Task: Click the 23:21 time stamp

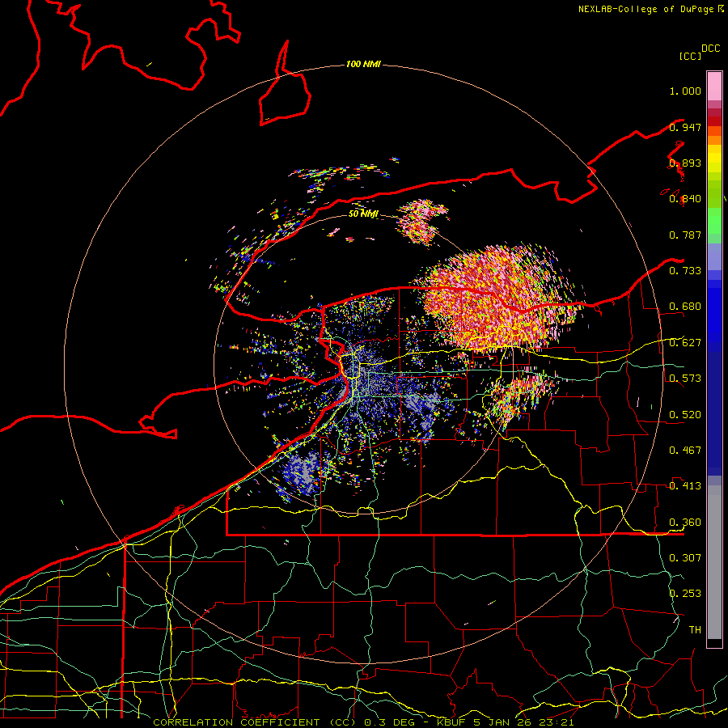Action: [x=557, y=722]
